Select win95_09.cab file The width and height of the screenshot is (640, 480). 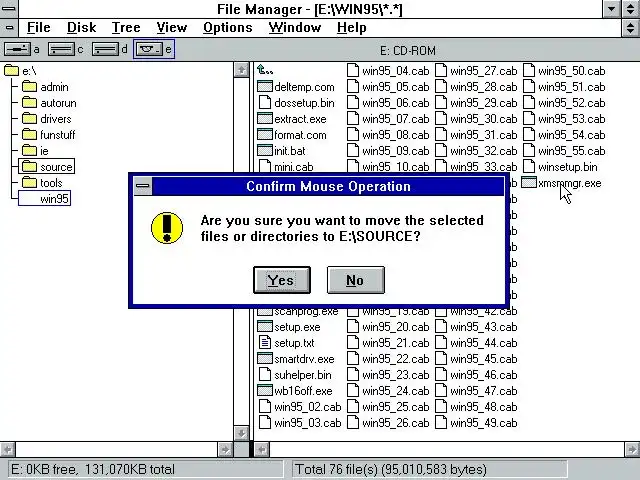(x=388, y=151)
